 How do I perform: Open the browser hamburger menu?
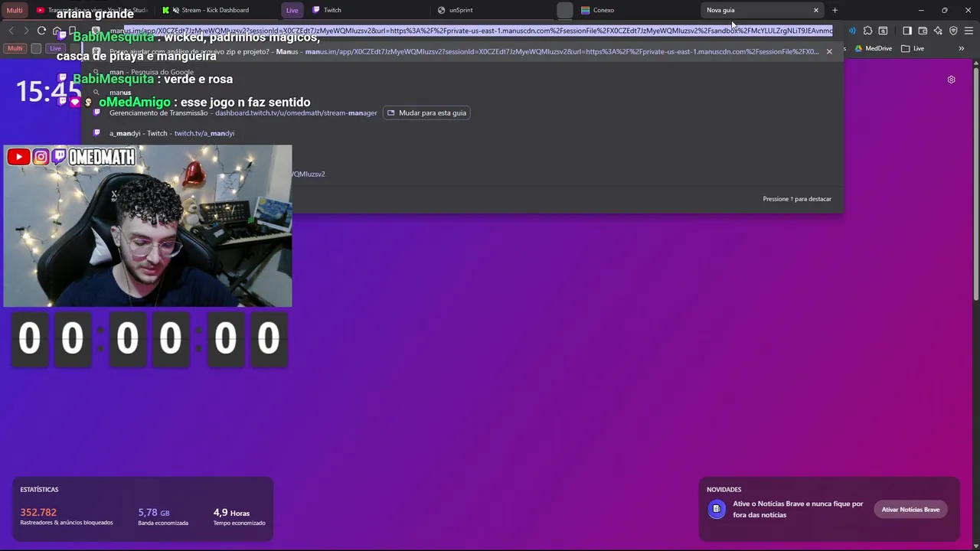[x=969, y=31]
